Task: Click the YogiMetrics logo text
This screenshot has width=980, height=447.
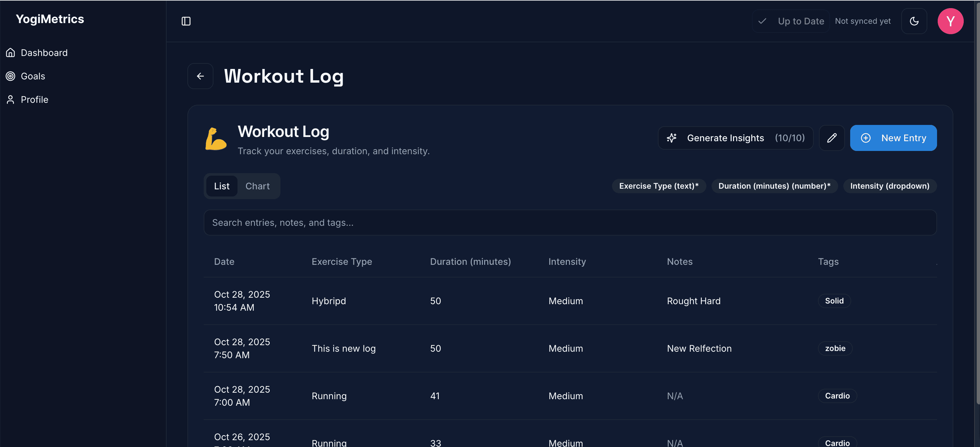Action: [50, 19]
